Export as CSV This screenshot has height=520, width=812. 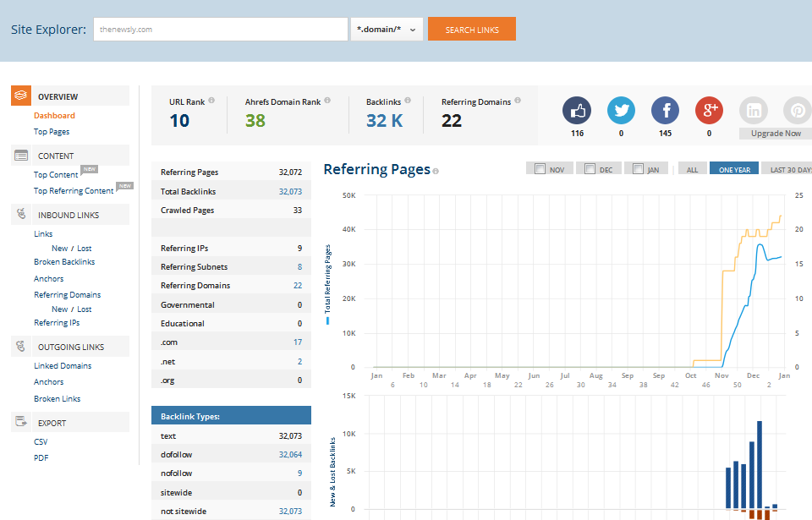(x=41, y=442)
